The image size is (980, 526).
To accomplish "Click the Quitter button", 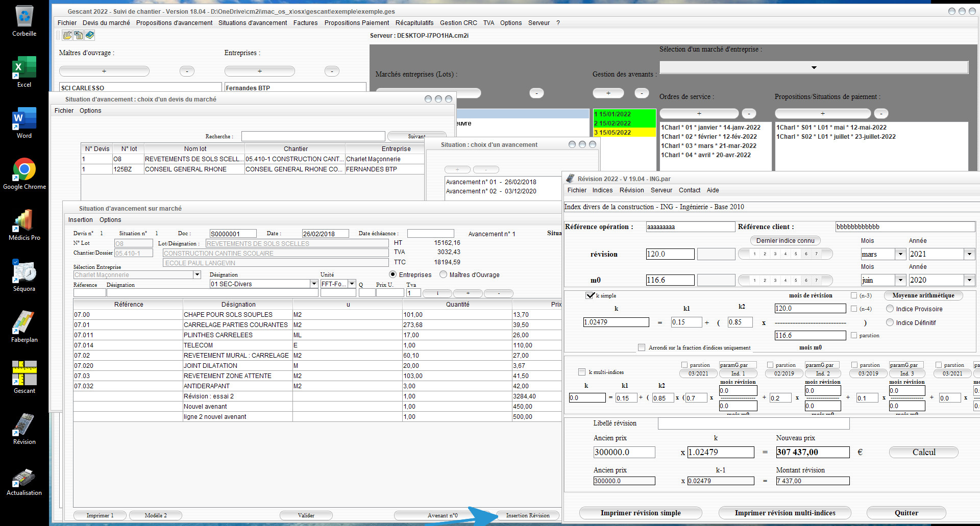I will click(x=906, y=513).
